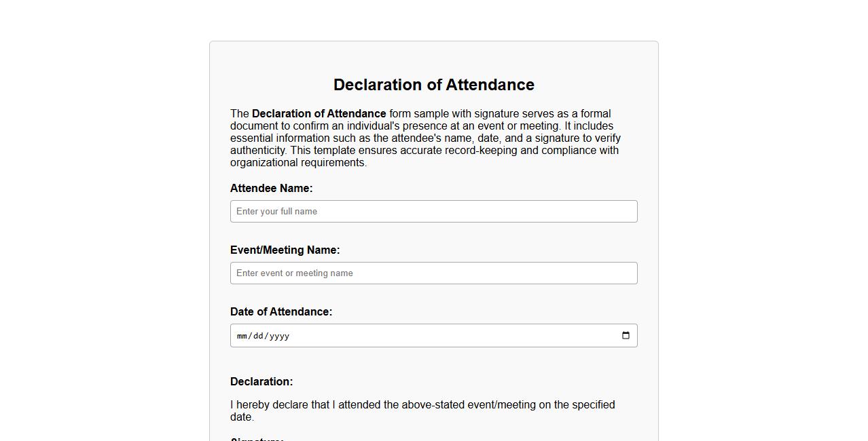The height and width of the screenshot is (441, 868).
Task: Click the Enter your full name placeholder text
Action: [276, 211]
